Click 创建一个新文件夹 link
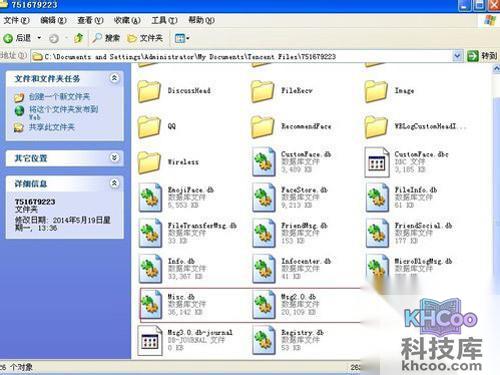Screen dimensions: 500x375 59,97
